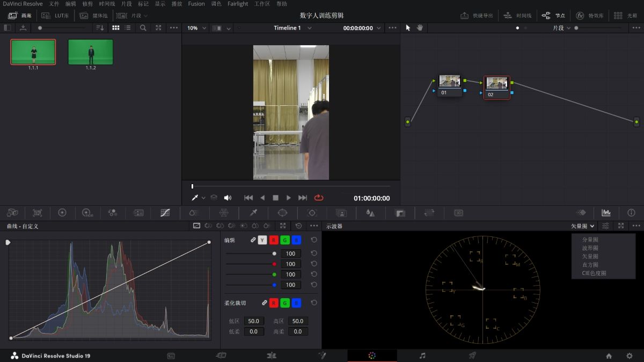Click the 快捷导出 button
644x362 pixels.
pyautogui.click(x=477, y=16)
